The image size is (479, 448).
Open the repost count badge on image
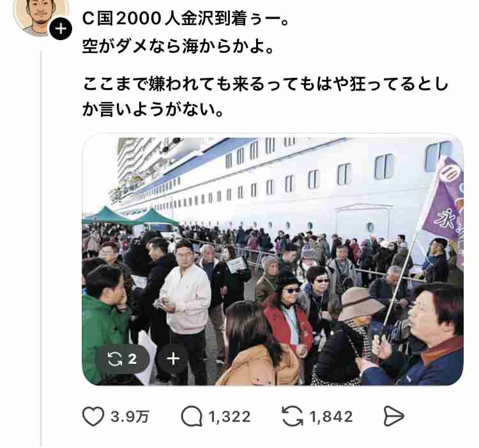123,359
